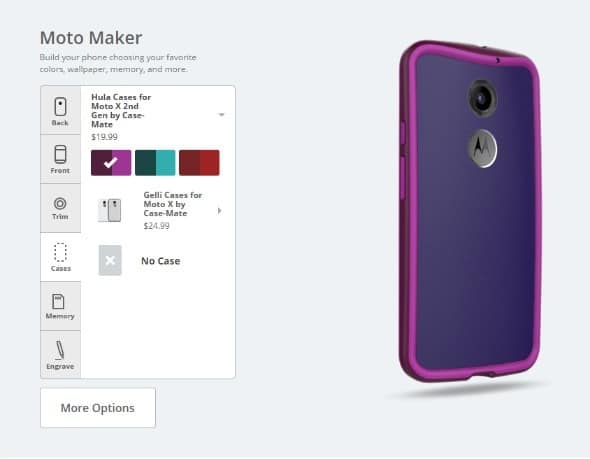Choose the red Hula case color
590x459 pixels.
[x=199, y=163]
